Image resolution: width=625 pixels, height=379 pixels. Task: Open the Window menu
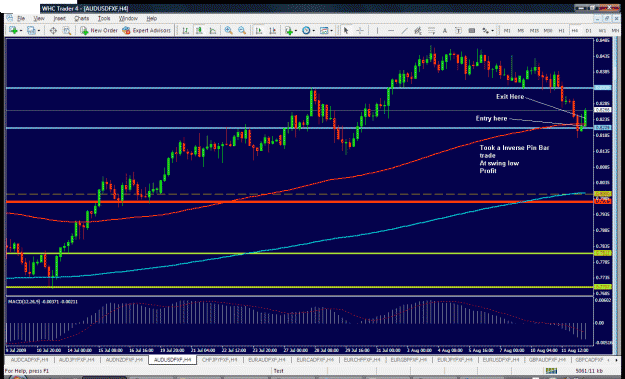point(128,18)
